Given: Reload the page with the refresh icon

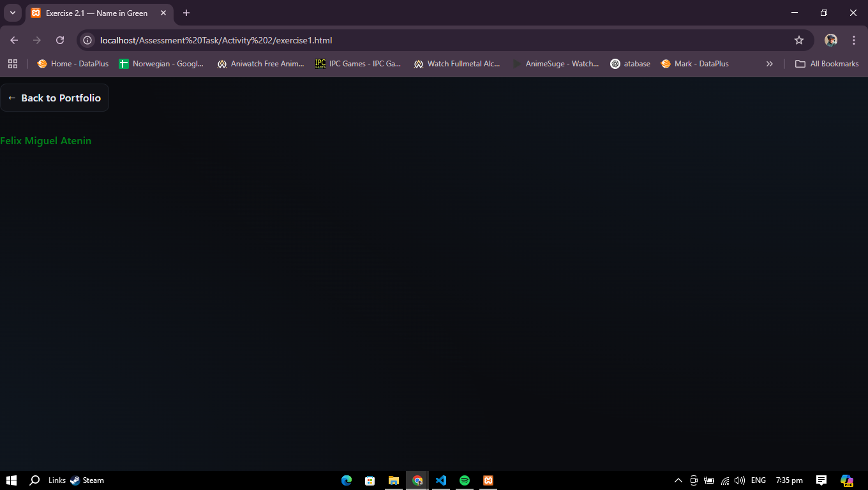Looking at the screenshot, I should click(60, 40).
